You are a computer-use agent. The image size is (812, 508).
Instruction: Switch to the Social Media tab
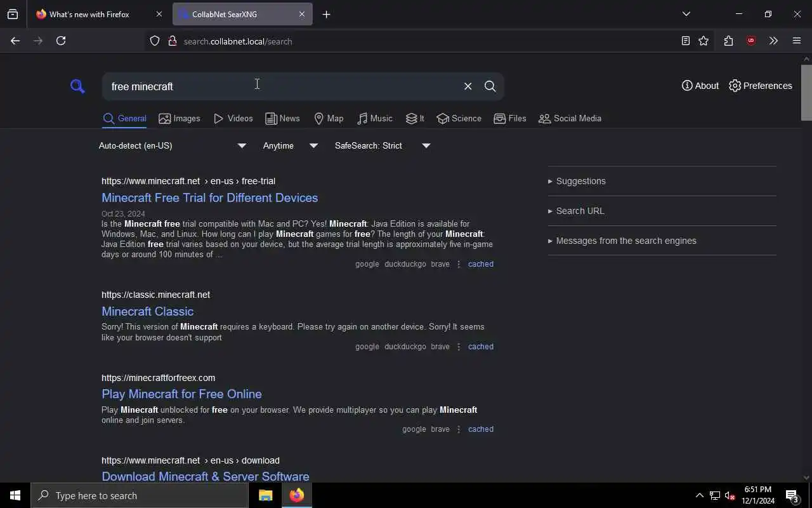(x=570, y=119)
